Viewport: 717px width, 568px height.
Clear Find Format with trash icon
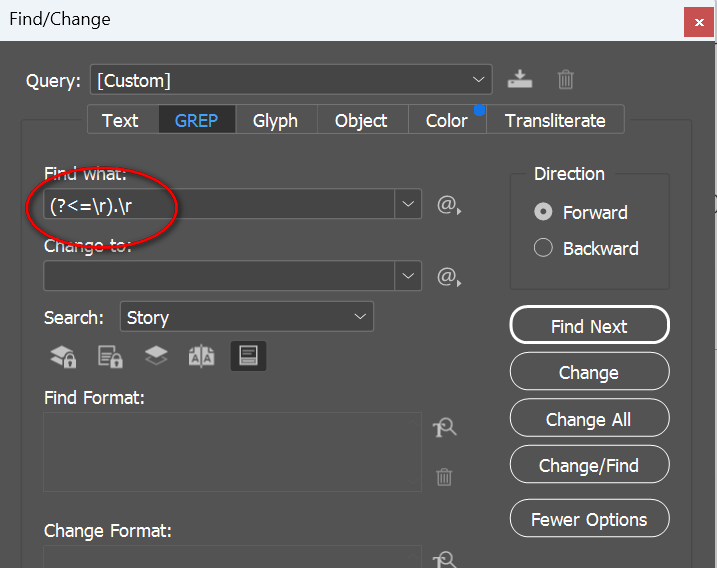click(x=444, y=477)
